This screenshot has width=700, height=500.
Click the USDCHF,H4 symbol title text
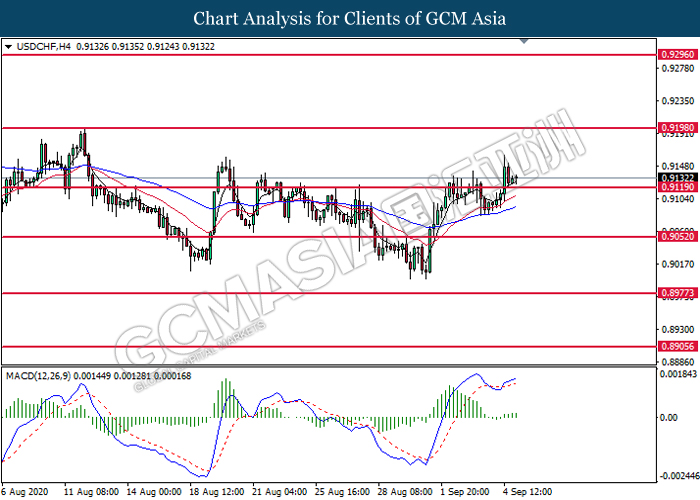coord(44,46)
